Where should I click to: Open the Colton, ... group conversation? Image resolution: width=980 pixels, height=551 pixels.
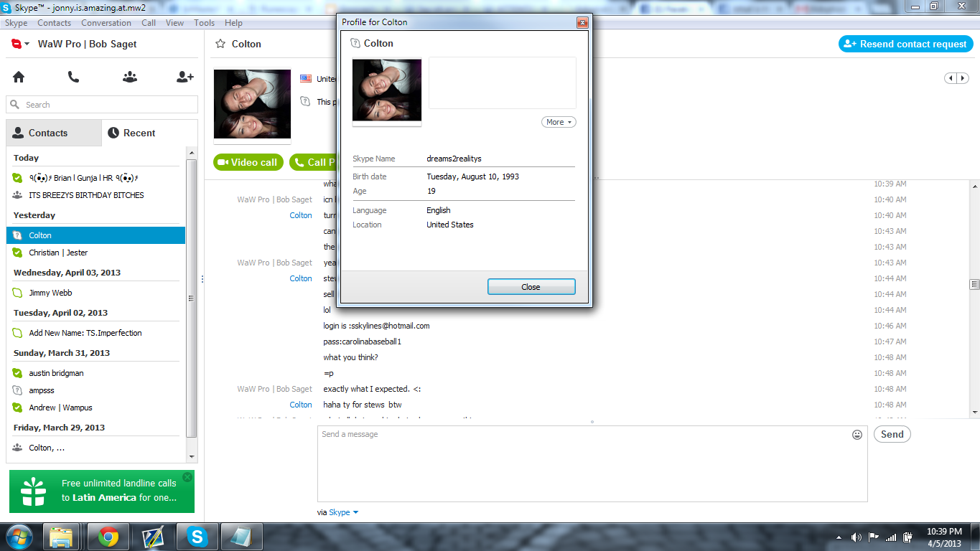(x=95, y=448)
